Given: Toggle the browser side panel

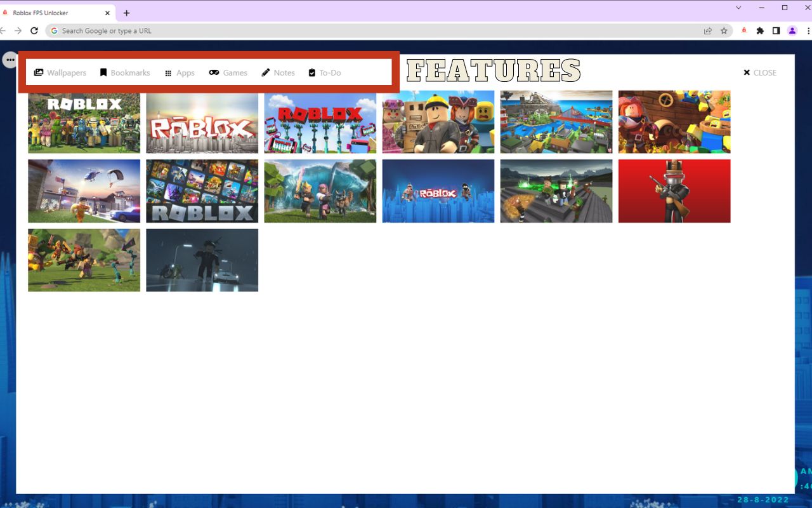Looking at the screenshot, I should (776, 30).
